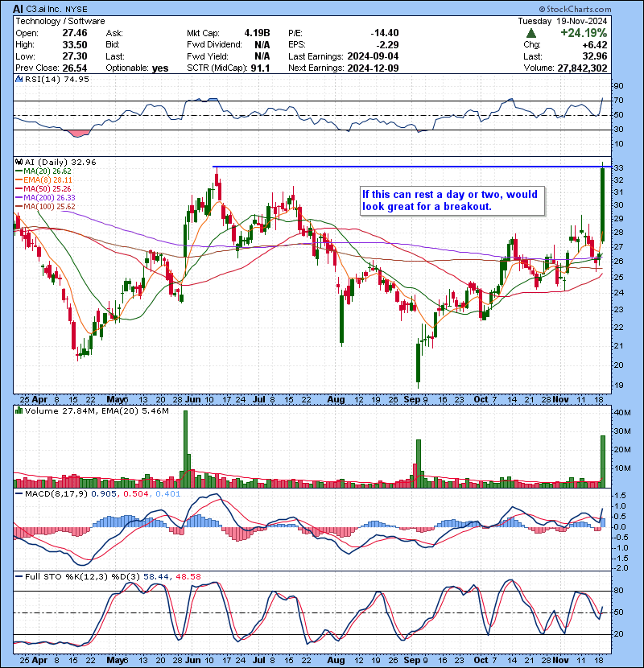Click the Low price 27.30
Image resolution: width=644 pixels, height=668 pixels.
tap(75, 56)
